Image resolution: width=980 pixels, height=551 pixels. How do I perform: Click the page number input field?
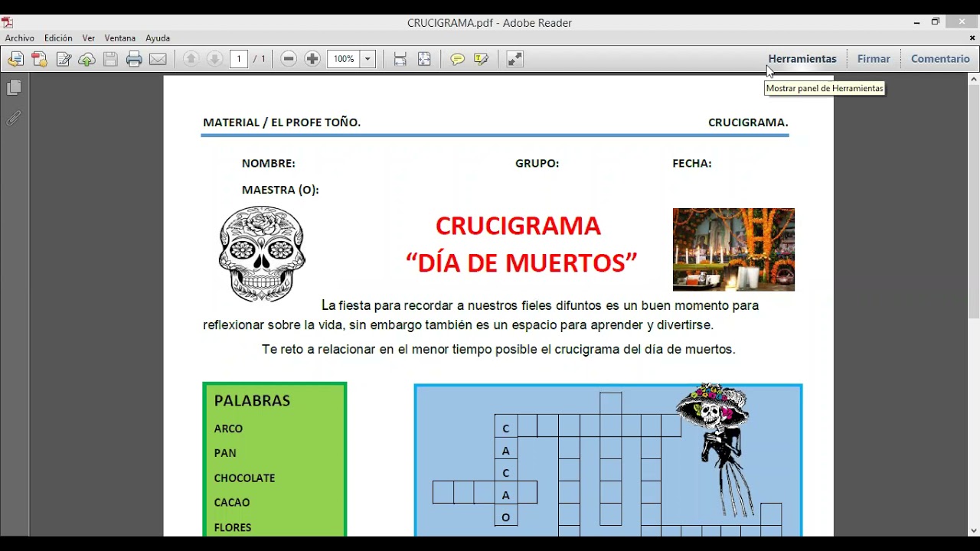(239, 59)
